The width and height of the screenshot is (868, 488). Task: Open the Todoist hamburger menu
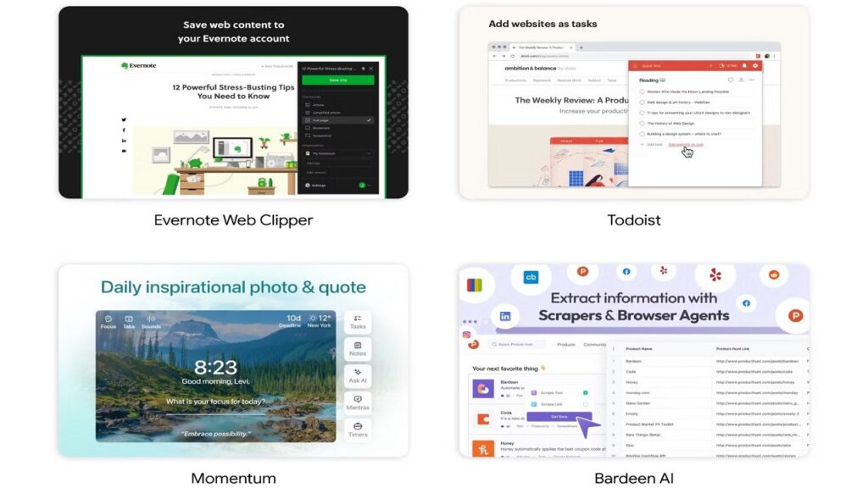coord(635,66)
